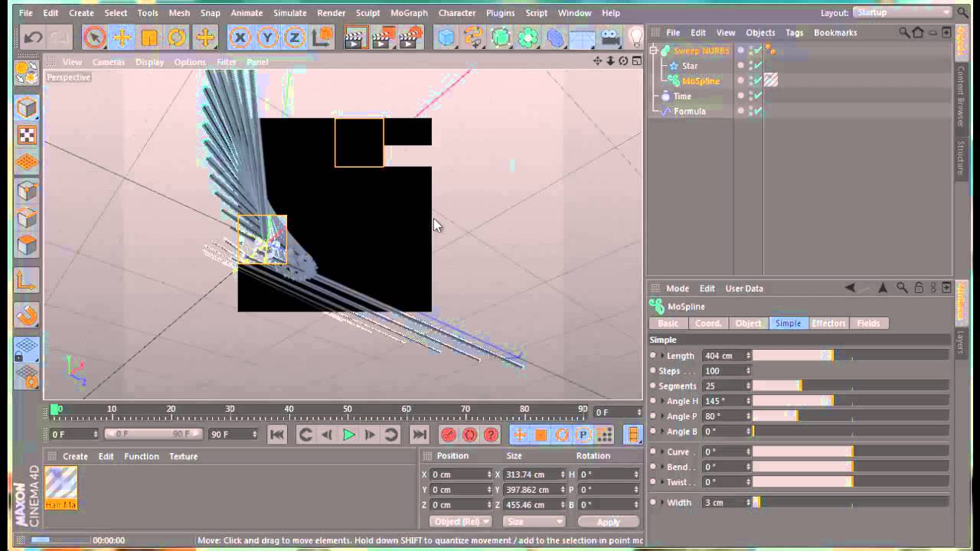
Task: Open the NURBS generators icon
Action: [501, 37]
